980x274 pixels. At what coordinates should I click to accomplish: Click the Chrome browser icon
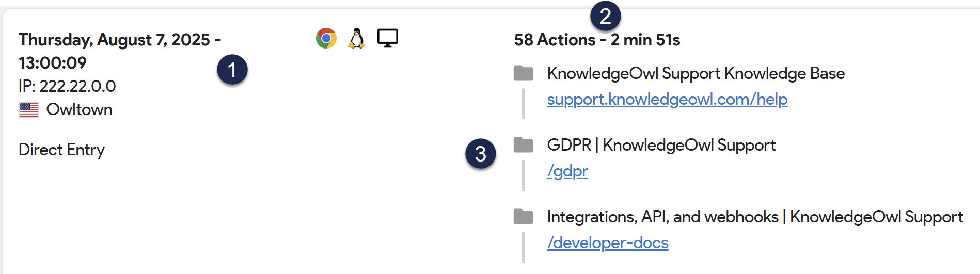326,38
